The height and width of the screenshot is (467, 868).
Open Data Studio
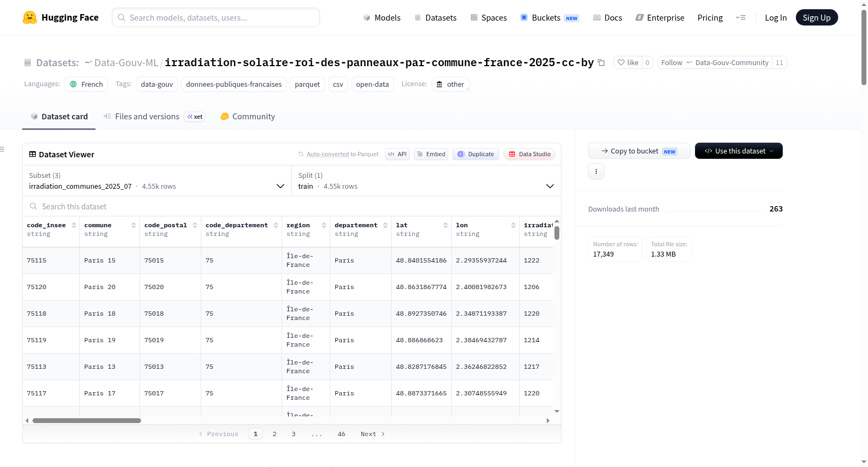tap(529, 154)
